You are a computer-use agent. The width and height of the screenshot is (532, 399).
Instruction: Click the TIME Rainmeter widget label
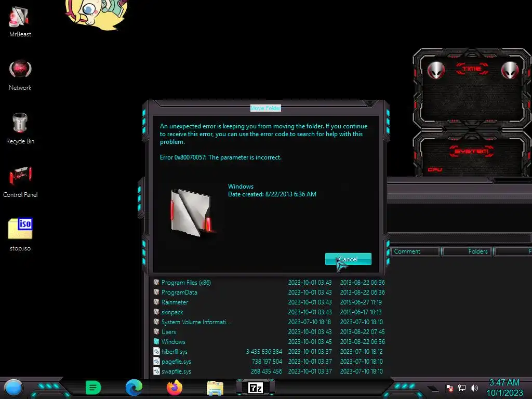[x=472, y=69]
